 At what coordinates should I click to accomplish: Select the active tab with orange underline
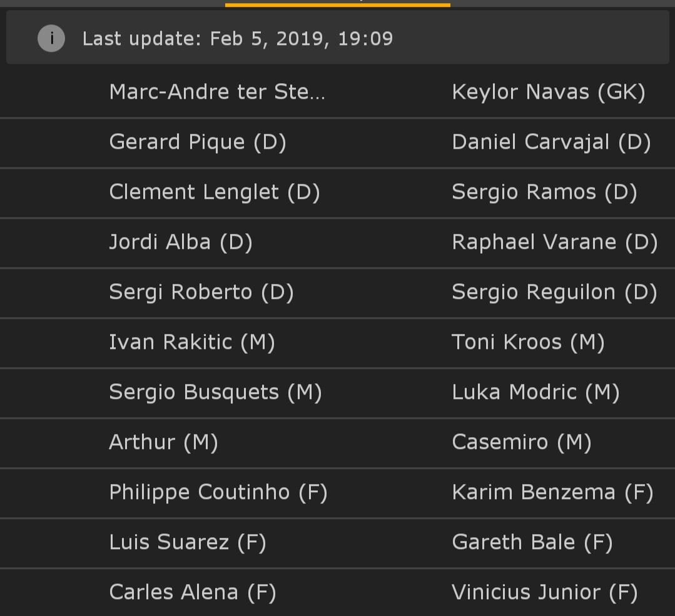[x=337, y=3]
